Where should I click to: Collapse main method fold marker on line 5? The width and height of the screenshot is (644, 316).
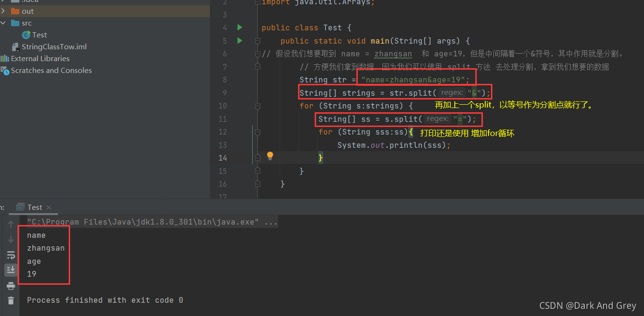(x=257, y=41)
